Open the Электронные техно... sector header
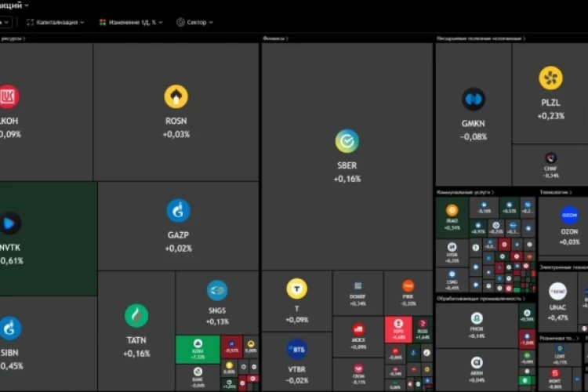Screen dimensions: 588x392 (564, 267)
